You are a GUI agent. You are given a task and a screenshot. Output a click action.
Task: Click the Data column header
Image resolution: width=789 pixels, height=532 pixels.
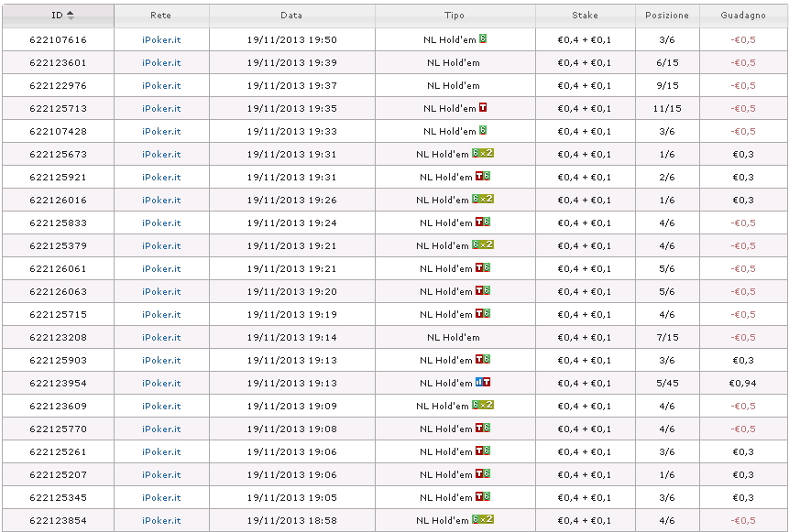[291, 16]
